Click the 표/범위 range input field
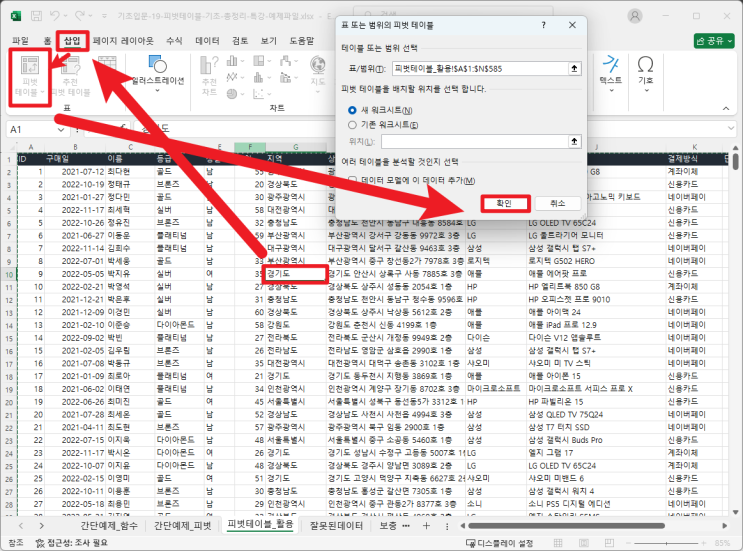Image resolution: width=743 pixels, height=551 pixels. 480,69
